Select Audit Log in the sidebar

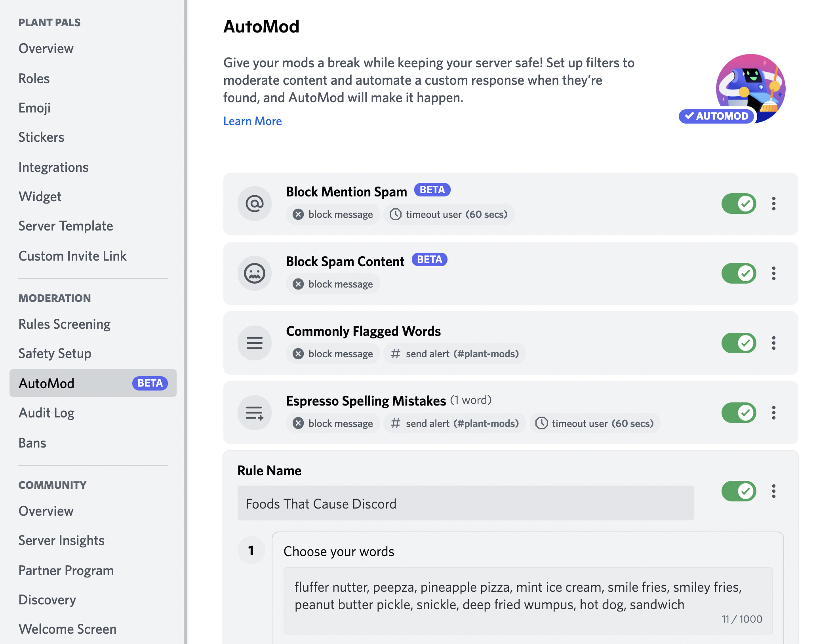46,413
